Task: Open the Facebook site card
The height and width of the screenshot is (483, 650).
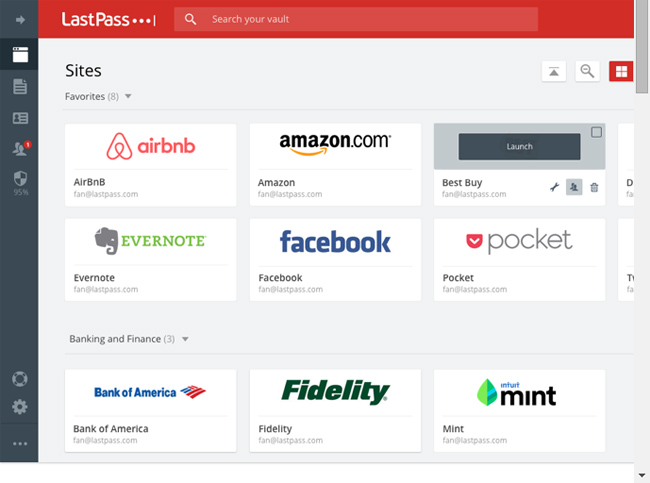Action: (x=335, y=260)
